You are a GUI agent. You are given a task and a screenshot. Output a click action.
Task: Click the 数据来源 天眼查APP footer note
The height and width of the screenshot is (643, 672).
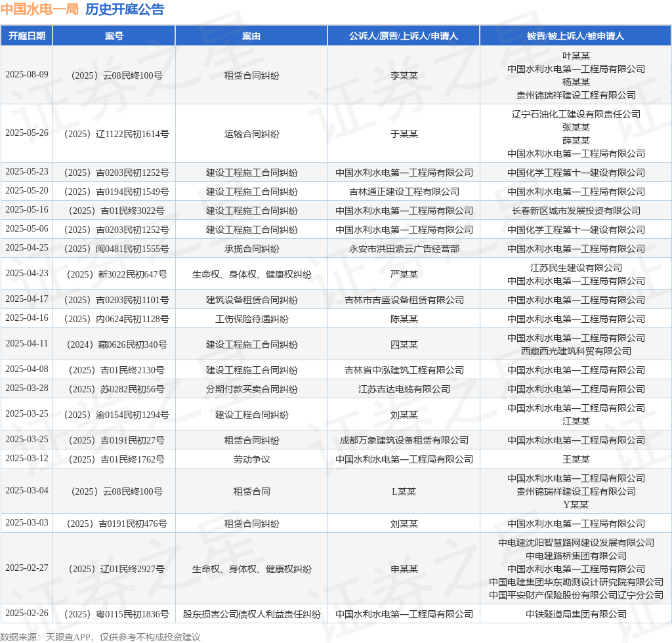(100, 637)
